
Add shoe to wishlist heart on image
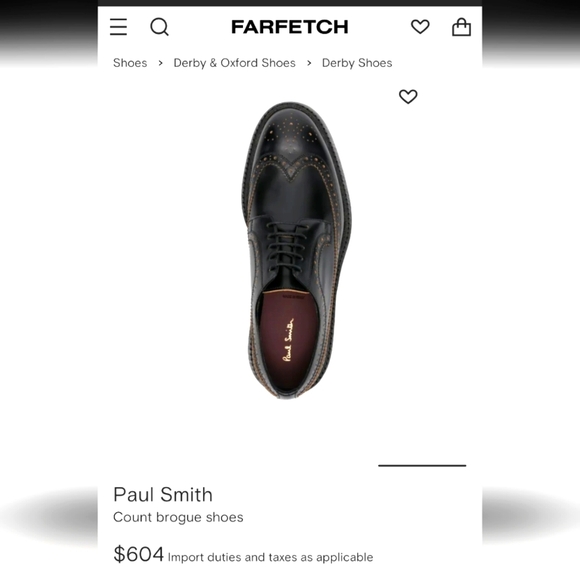(408, 97)
